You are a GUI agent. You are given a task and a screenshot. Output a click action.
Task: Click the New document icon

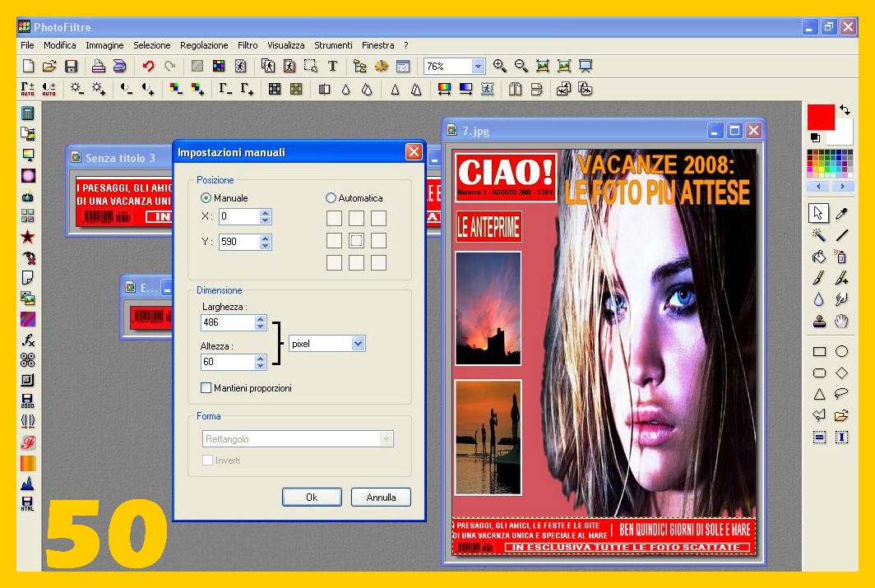pos(28,67)
